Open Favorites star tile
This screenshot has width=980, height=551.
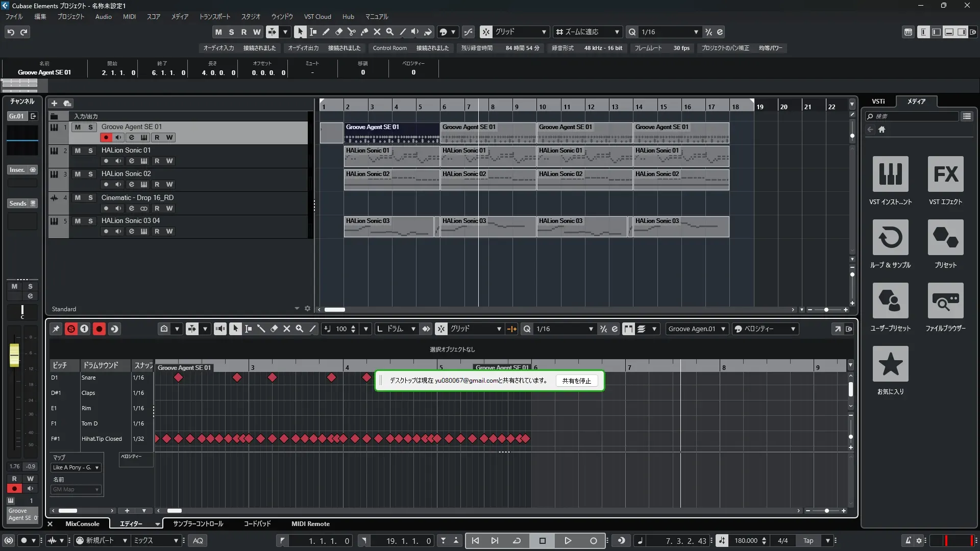tap(890, 364)
